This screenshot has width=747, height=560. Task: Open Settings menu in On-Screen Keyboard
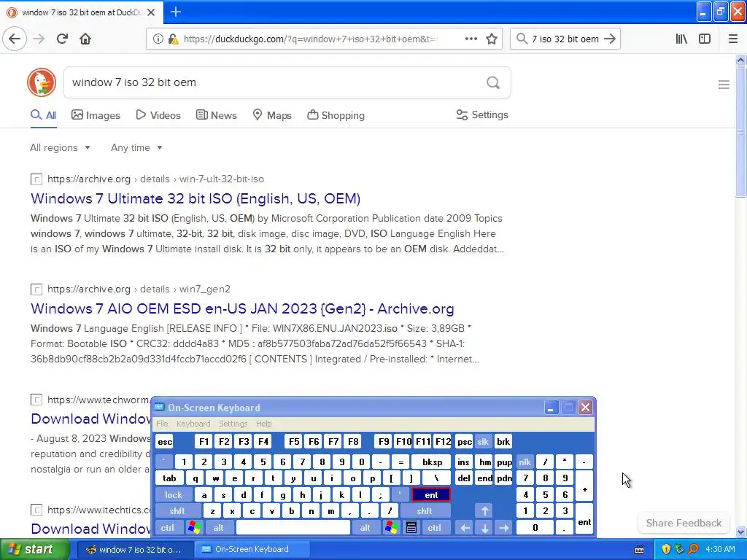click(x=233, y=424)
